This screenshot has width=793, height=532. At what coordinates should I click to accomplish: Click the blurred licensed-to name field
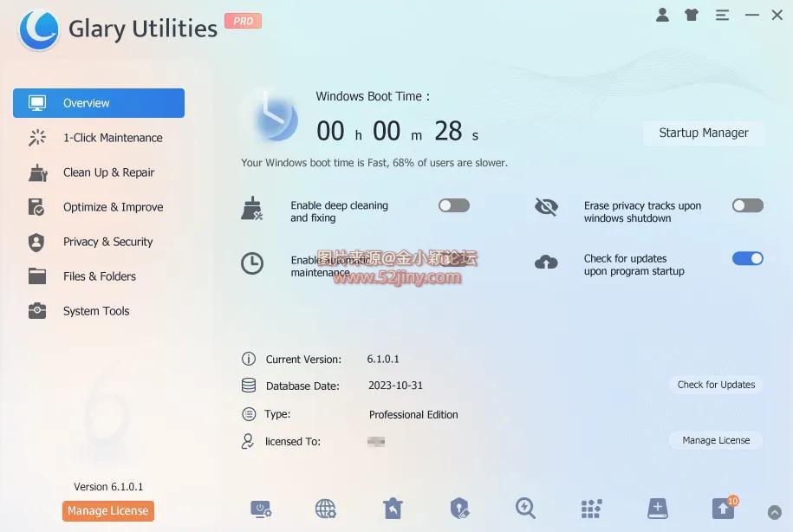375,441
